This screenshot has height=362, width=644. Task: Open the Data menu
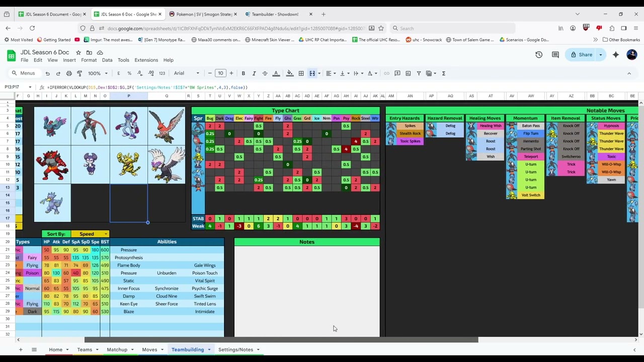pyautogui.click(x=107, y=60)
